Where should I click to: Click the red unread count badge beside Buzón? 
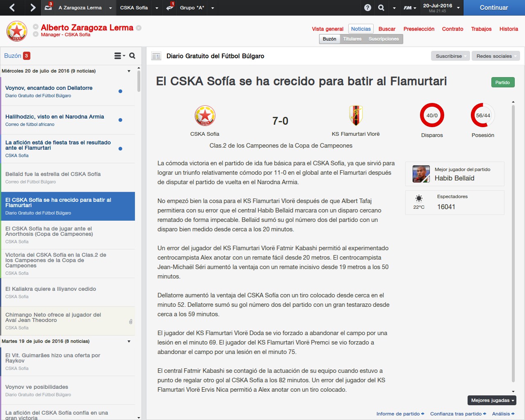(27, 56)
